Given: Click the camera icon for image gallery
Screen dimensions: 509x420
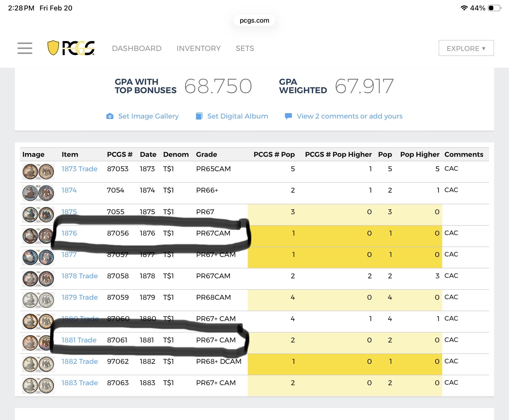Looking at the screenshot, I should point(110,116).
